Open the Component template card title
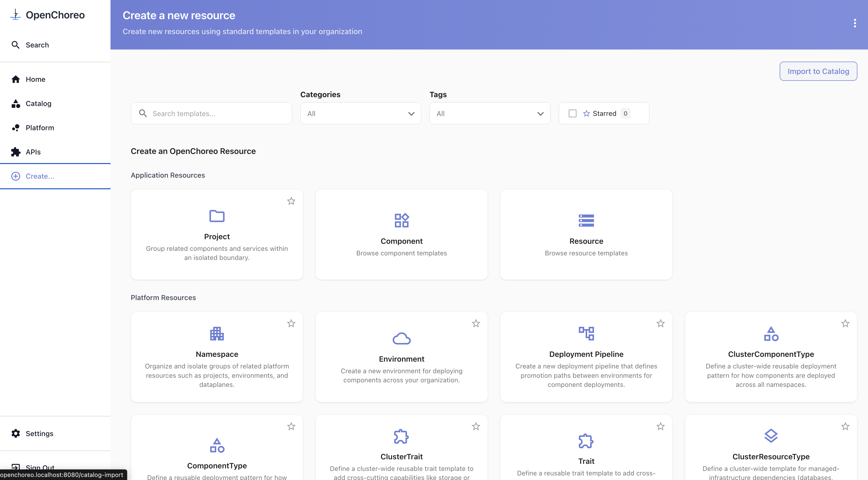 point(402,241)
